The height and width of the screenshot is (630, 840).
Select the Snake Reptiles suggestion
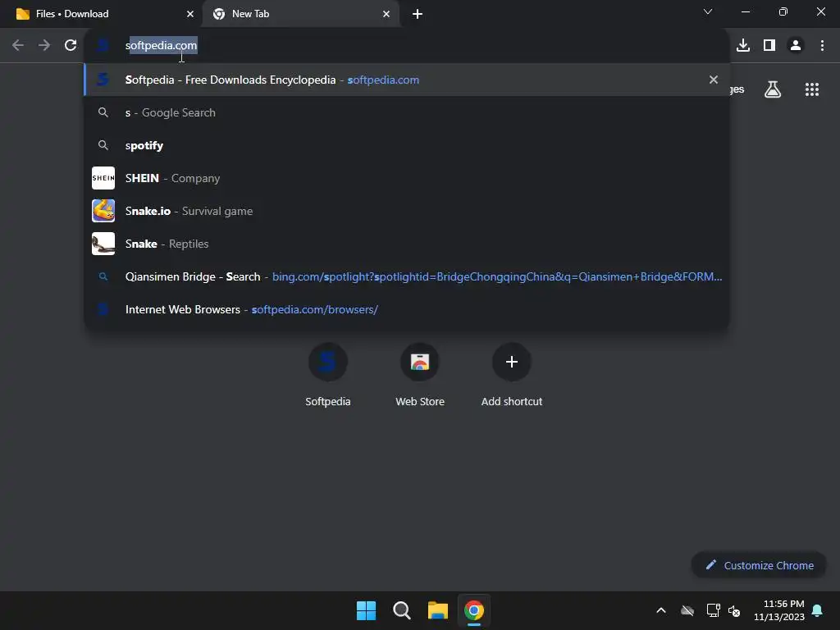(407, 243)
